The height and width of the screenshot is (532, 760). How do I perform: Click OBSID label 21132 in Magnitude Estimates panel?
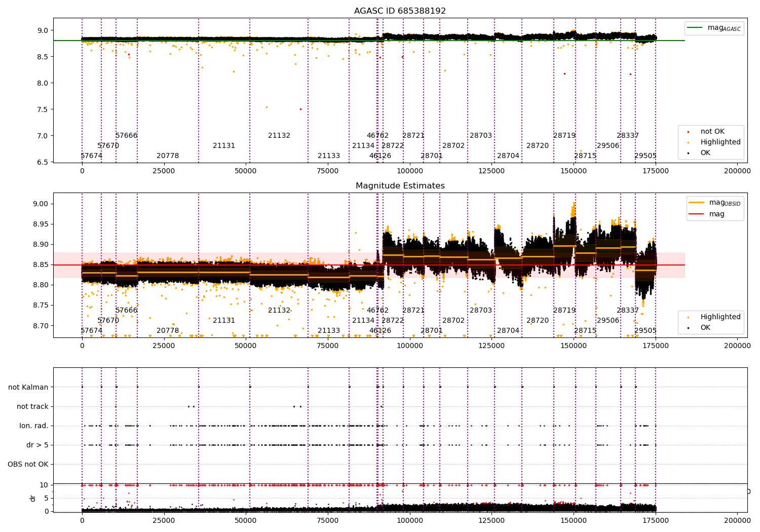[279, 311]
